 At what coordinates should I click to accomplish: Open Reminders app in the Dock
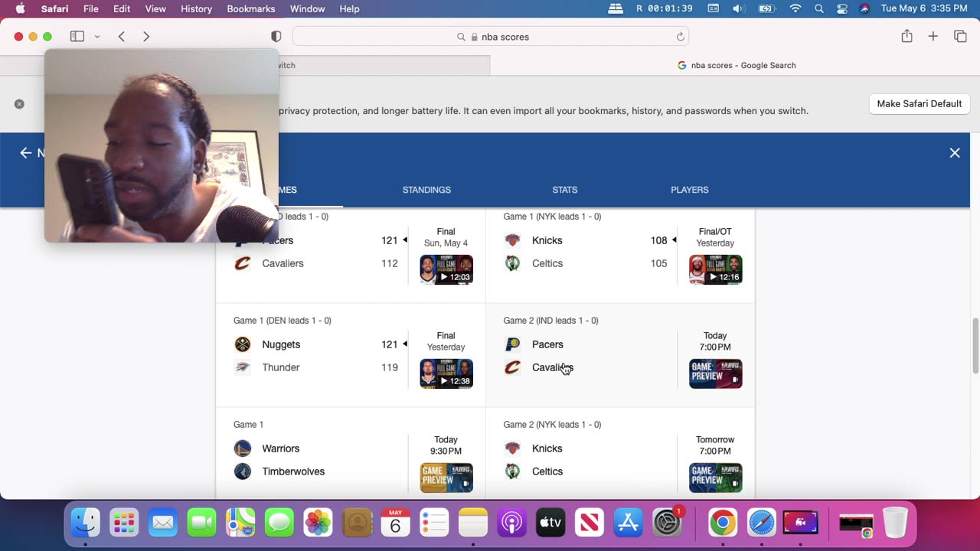pyautogui.click(x=434, y=523)
